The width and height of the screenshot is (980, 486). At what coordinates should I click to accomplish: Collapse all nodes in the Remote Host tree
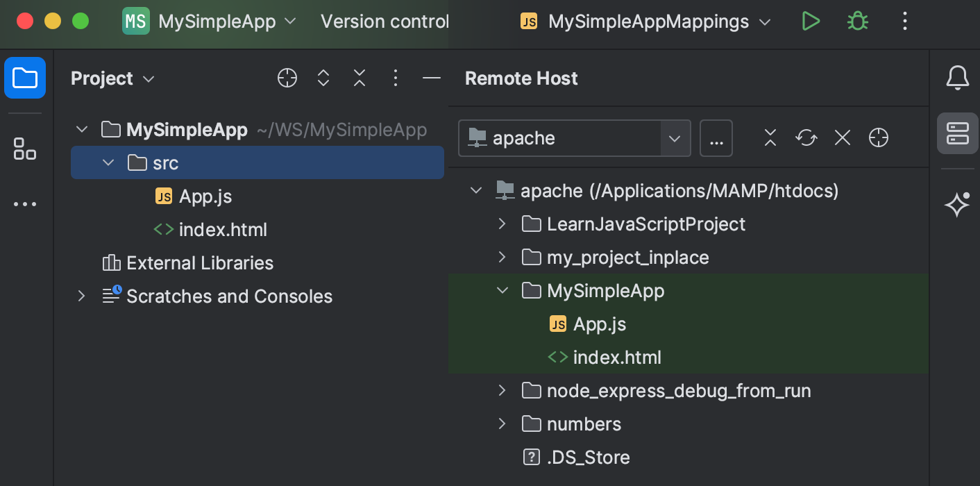(x=770, y=137)
